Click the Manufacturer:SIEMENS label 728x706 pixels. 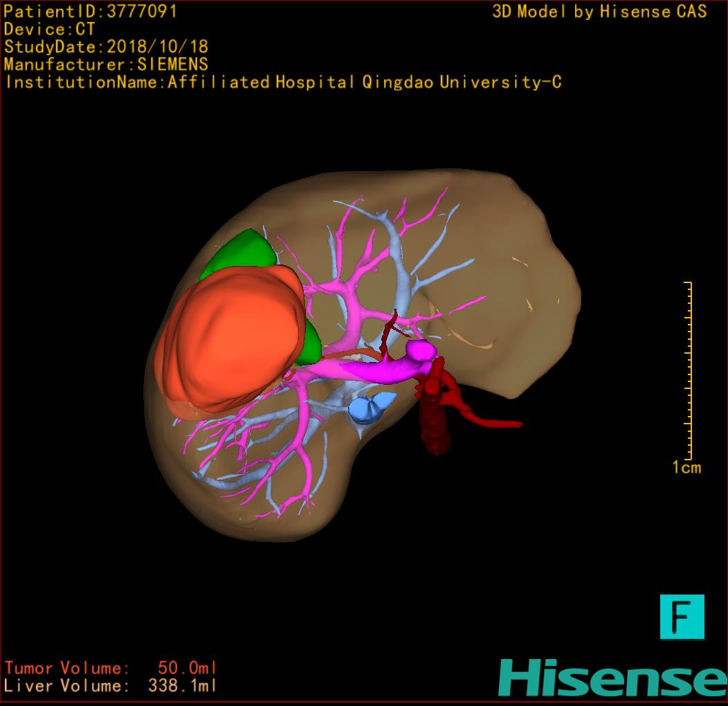pos(106,64)
